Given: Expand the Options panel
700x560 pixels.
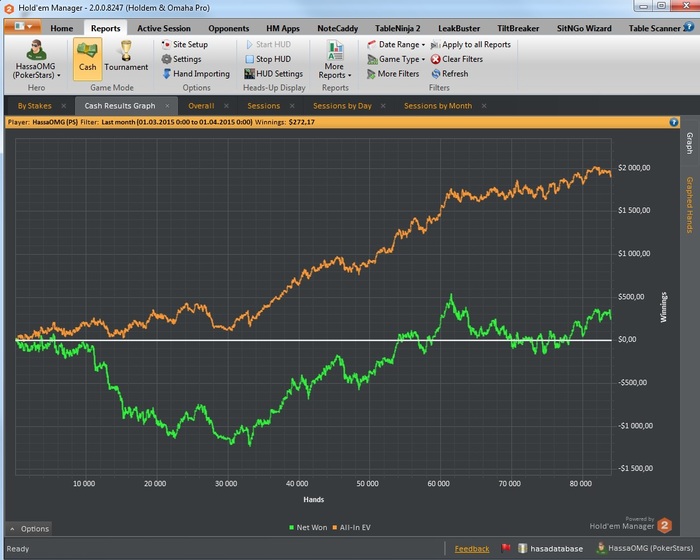Looking at the screenshot, I should click(29, 529).
